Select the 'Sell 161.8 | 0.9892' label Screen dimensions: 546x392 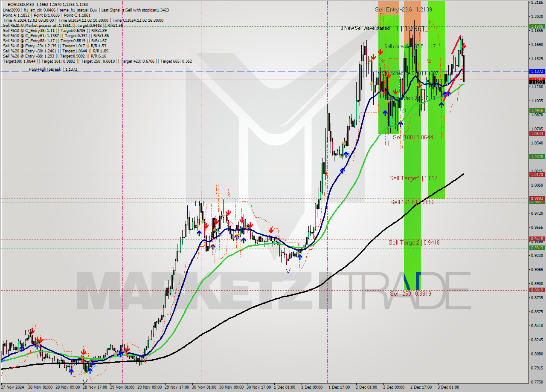(x=412, y=202)
